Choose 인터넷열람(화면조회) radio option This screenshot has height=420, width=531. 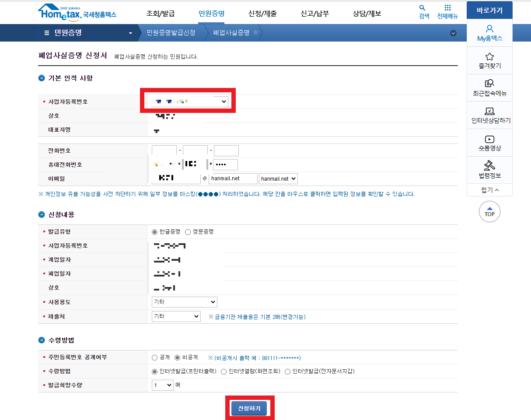(224, 371)
